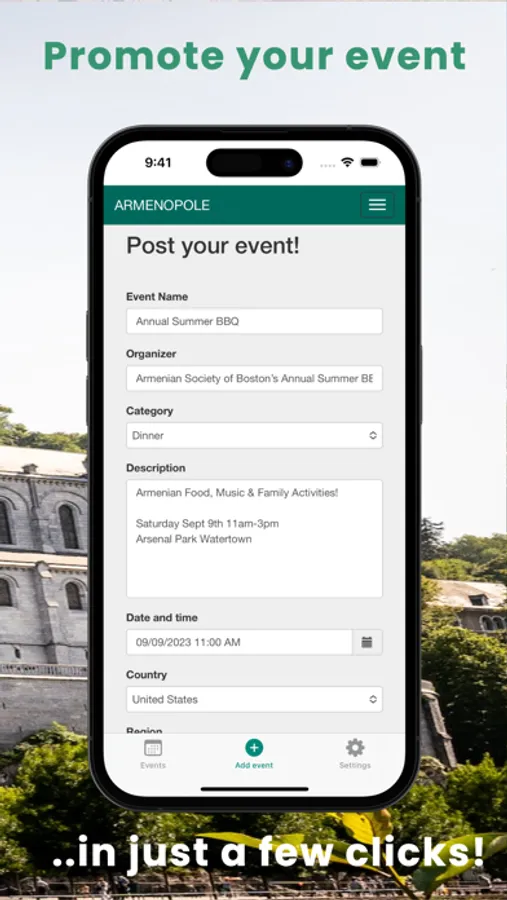Select the Settings tab label
The width and height of the screenshot is (507, 900).
click(x=355, y=765)
